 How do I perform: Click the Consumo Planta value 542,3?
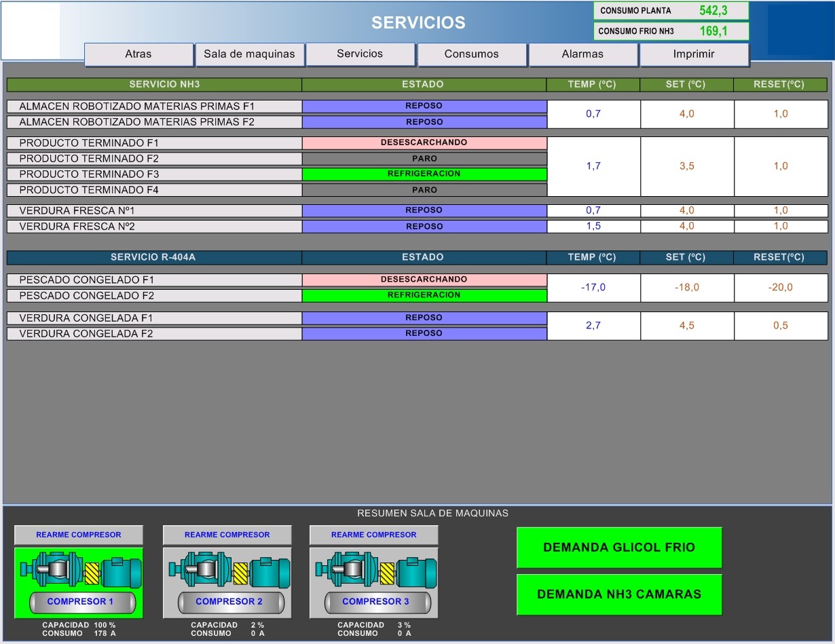pyautogui.click(x=713, y=11)
